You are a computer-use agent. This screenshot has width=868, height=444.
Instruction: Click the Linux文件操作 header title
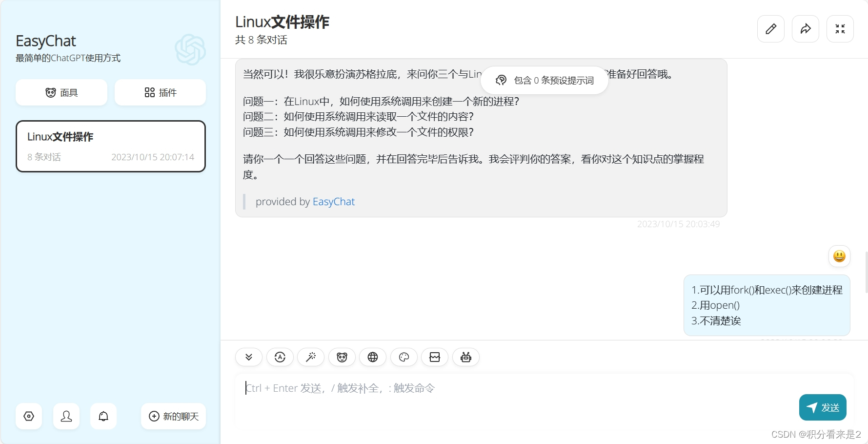point(283,22)
